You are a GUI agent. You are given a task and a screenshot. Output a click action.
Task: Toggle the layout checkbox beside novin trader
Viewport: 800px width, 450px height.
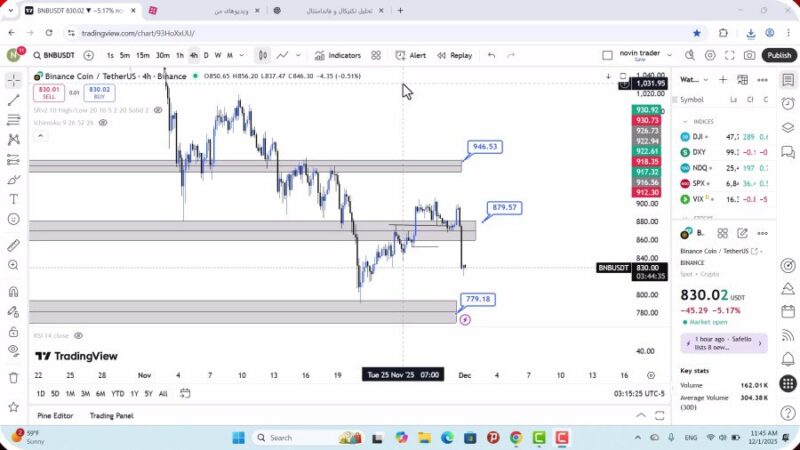pos(607,56)
